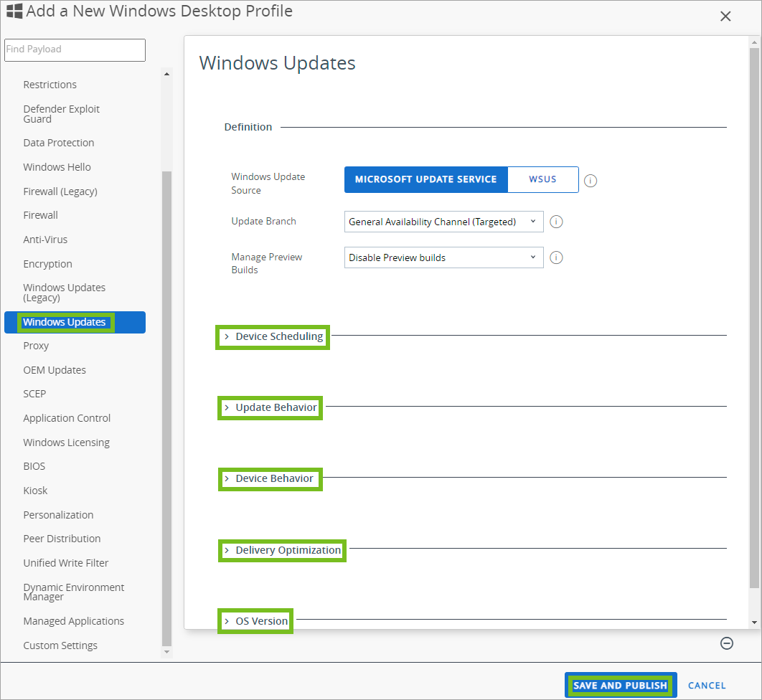Close the Add a New Windows Desktop Profile dialog

[x=725, y=16]
